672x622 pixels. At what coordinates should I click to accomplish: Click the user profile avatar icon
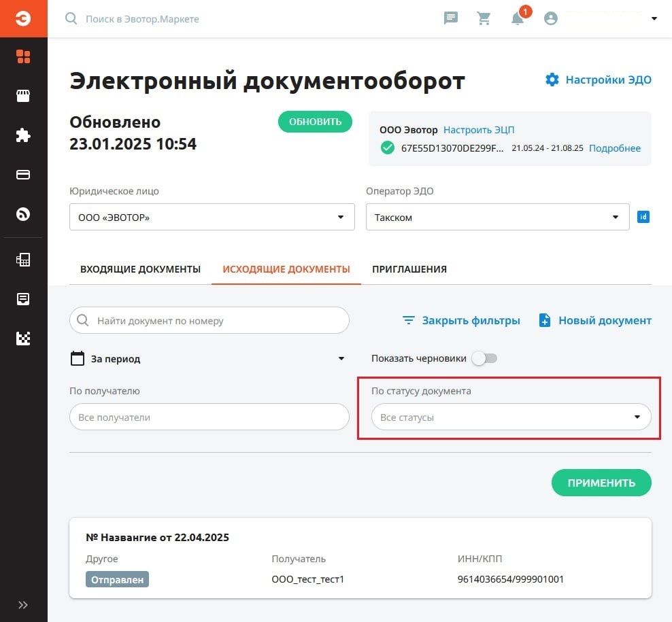[551, 18]
